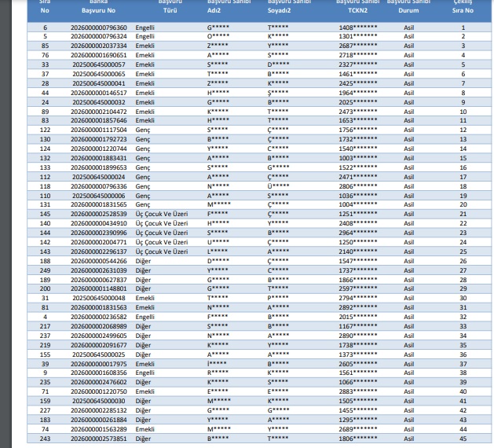Click the TCKN cell 1561*******
494x448 pixels.
[x=357, y=373]
